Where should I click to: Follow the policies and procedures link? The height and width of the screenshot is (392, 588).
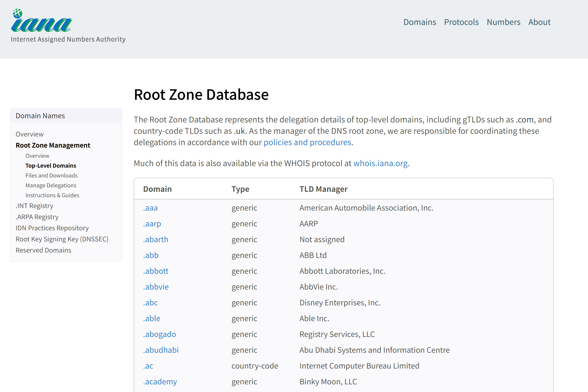[x=308, y=142]
